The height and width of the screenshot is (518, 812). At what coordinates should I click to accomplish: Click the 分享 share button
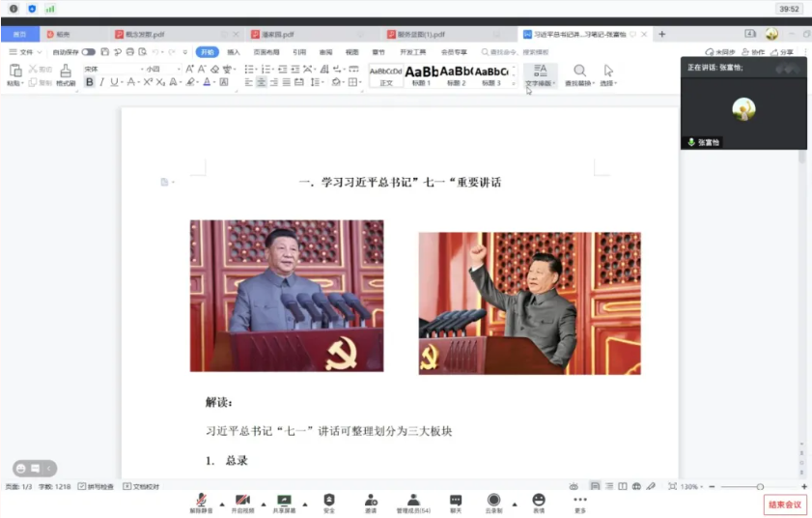point(782,52)
